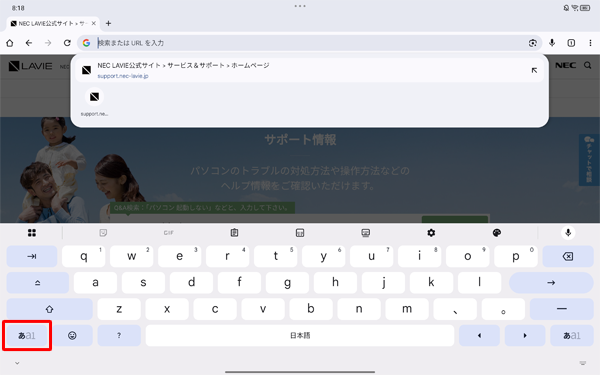600x375 pixels.
Task: Switch input mode with right あa1 key
Action: tap(572, 336)
